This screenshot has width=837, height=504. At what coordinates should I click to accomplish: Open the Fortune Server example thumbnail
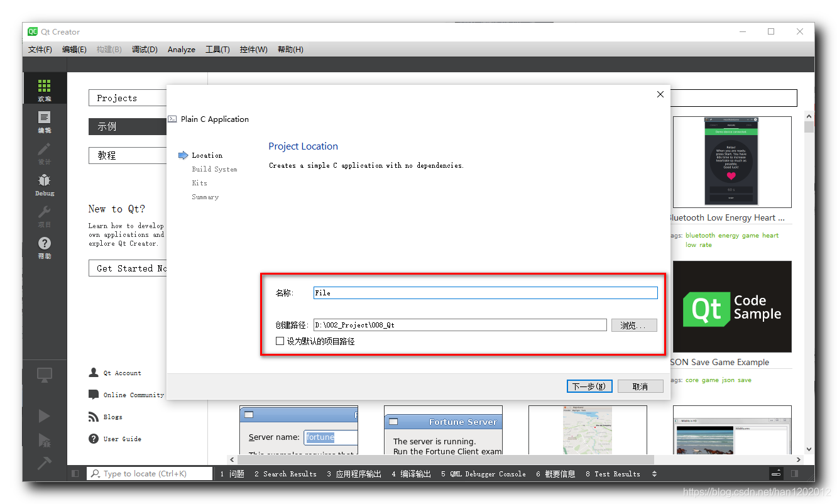[x=443, y=430]
